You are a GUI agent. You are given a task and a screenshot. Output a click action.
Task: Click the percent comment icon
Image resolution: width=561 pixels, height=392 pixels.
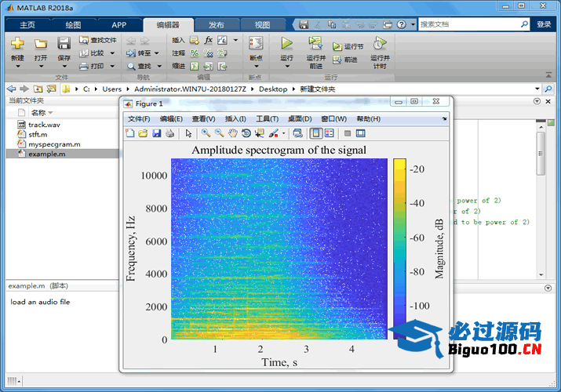click(x=195, y=53)
